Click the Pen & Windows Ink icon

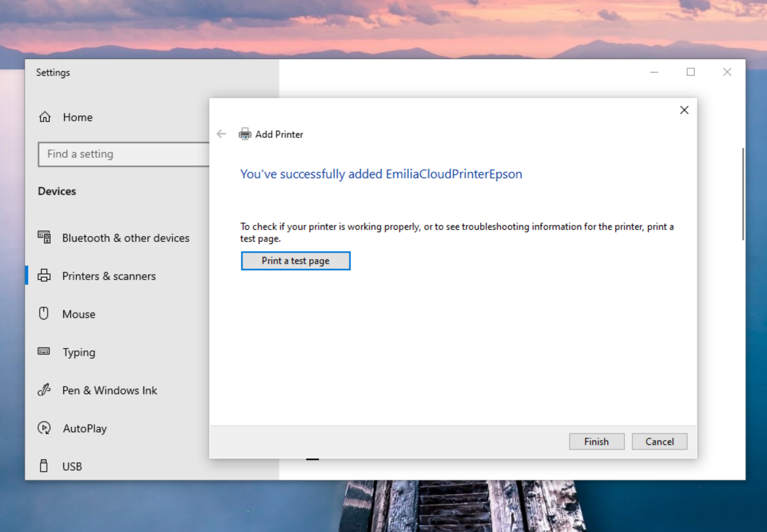pyautogui.click(x=44, y=390)
